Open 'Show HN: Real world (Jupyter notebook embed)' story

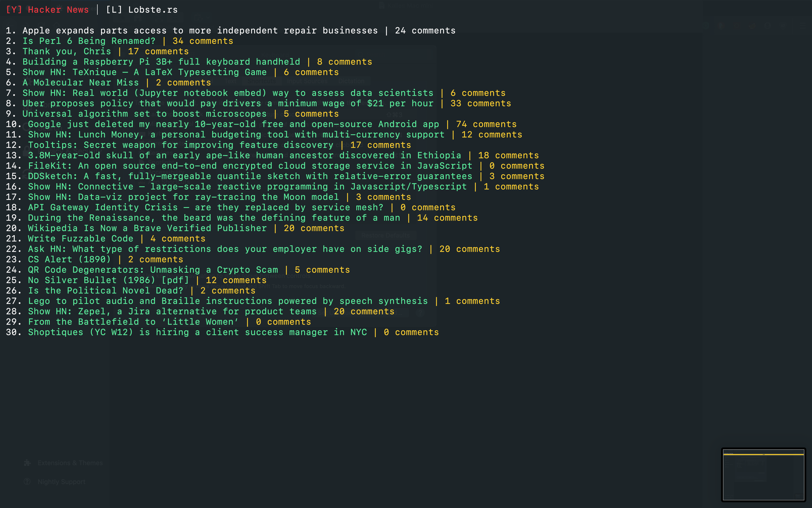coord(228,93)
